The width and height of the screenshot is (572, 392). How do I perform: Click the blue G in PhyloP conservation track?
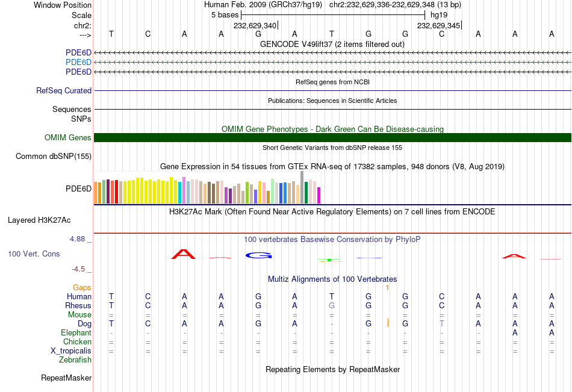259,255
